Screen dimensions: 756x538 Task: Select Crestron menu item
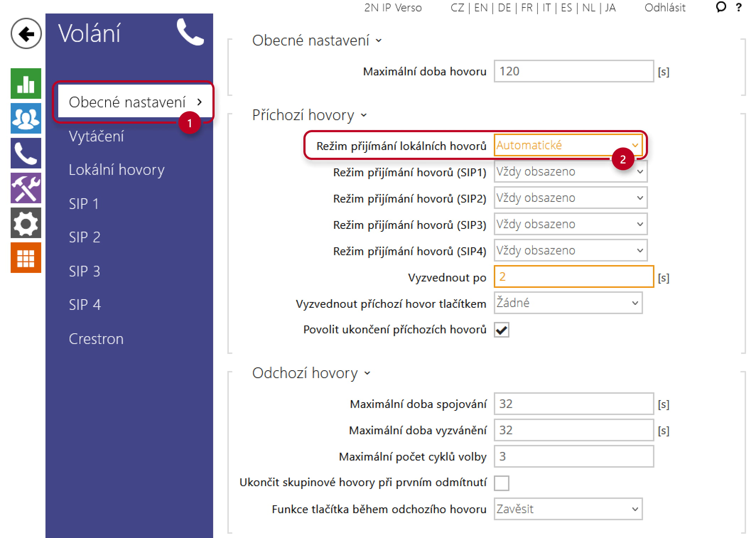pyautogui.click(x=96, y=339)
